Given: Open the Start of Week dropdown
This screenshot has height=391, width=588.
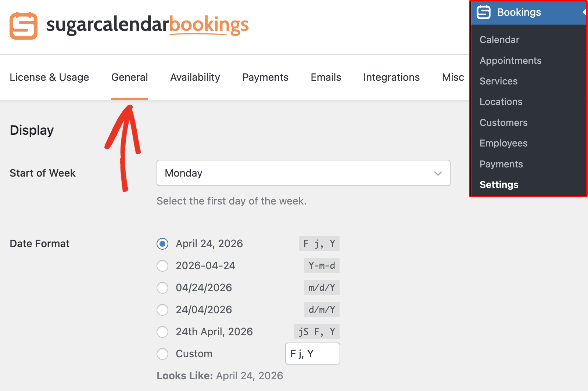Looking at the screenshot, I should (304, 173).
